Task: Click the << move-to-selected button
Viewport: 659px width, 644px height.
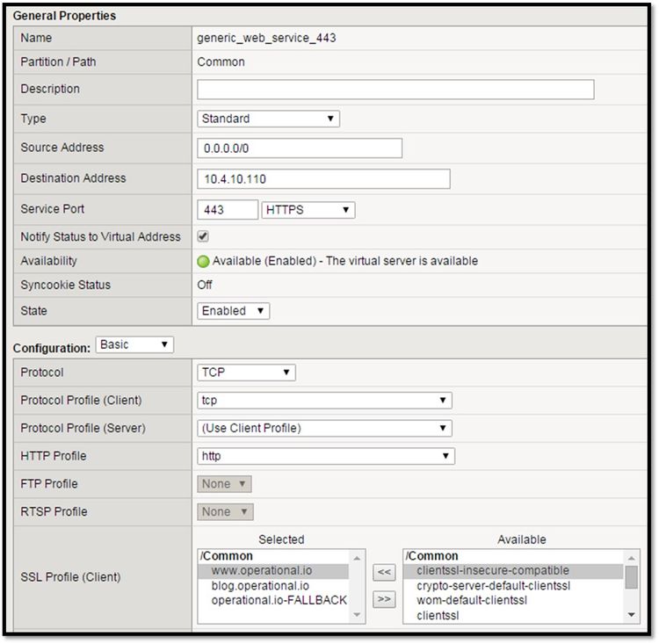Action: [x=384, y=572]
